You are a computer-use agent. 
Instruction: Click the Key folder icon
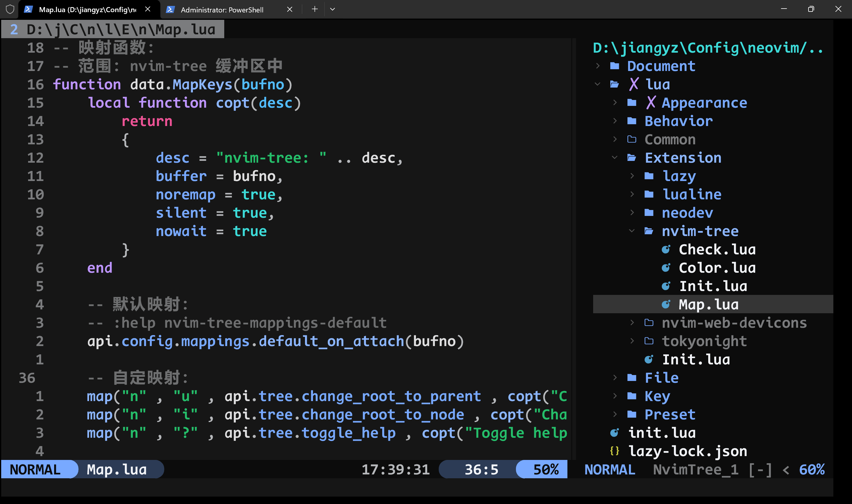(632, 396)
